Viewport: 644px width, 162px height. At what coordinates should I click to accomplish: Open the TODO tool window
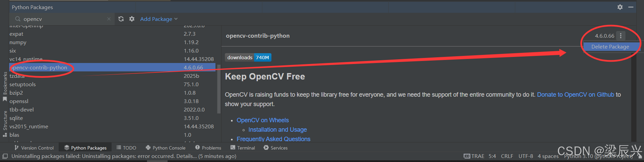pyautogui.click(x=126, y=148)
